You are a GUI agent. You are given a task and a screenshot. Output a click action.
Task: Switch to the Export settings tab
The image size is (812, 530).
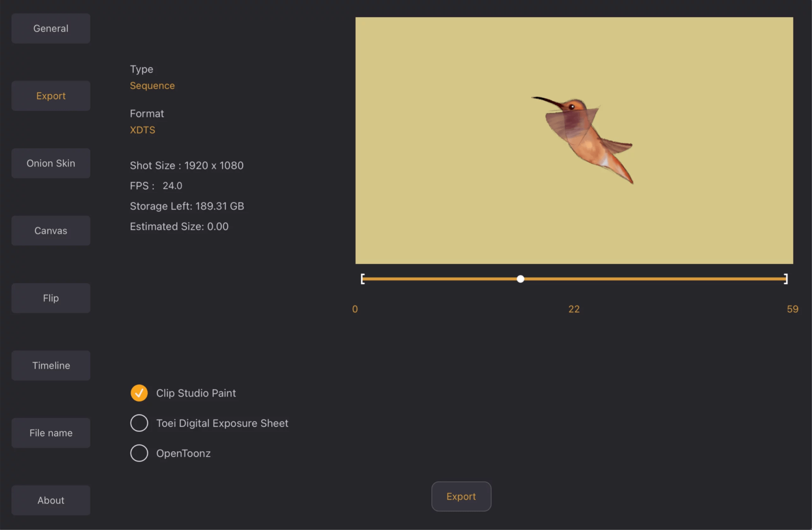pyautogui.click(x=50, y=96)
